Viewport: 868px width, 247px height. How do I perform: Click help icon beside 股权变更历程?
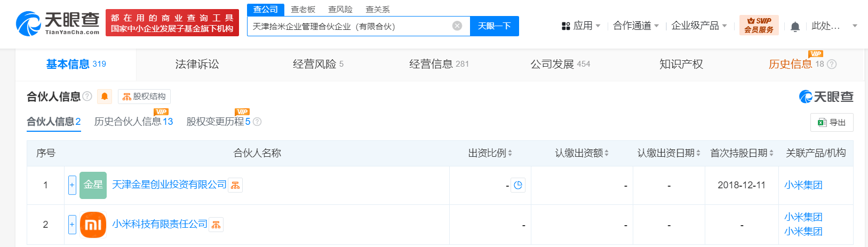pos(257,122)
